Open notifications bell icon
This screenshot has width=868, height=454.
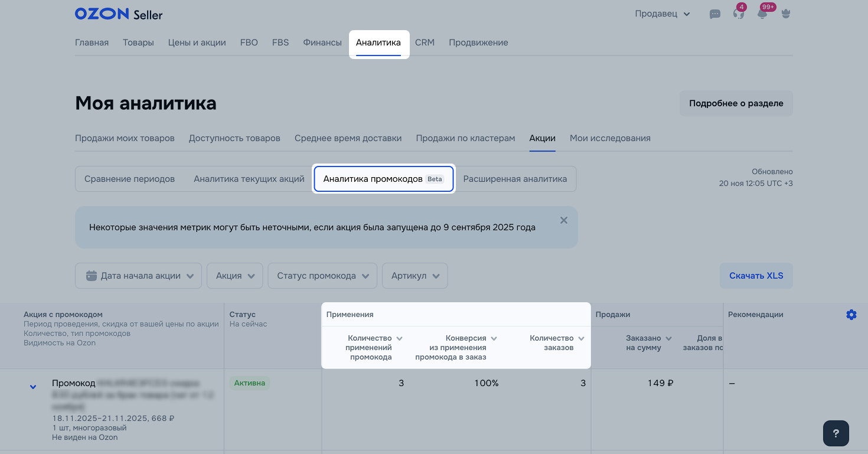[x=762, y=14]
